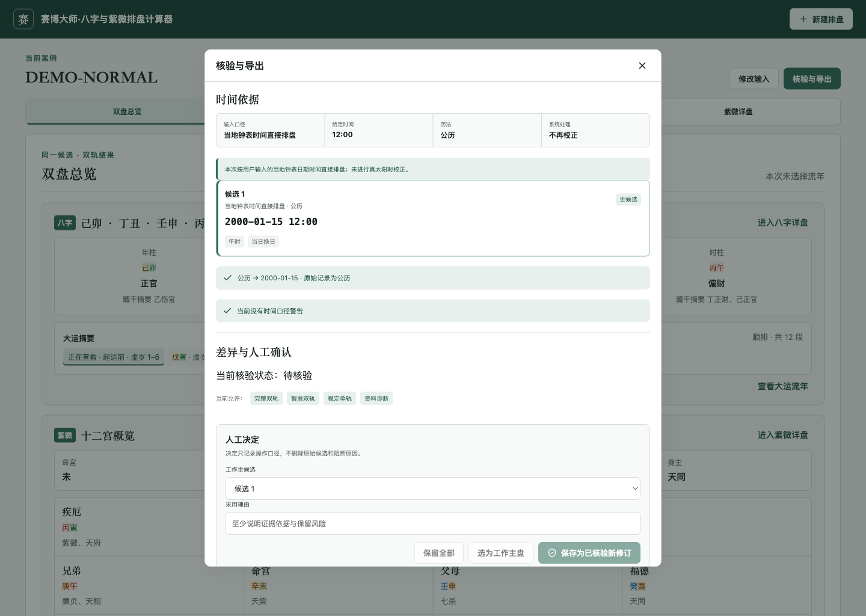This screenshot has width=866, height=616.
Task: Click the 资料诊断 chip
Action: point(376,398)
